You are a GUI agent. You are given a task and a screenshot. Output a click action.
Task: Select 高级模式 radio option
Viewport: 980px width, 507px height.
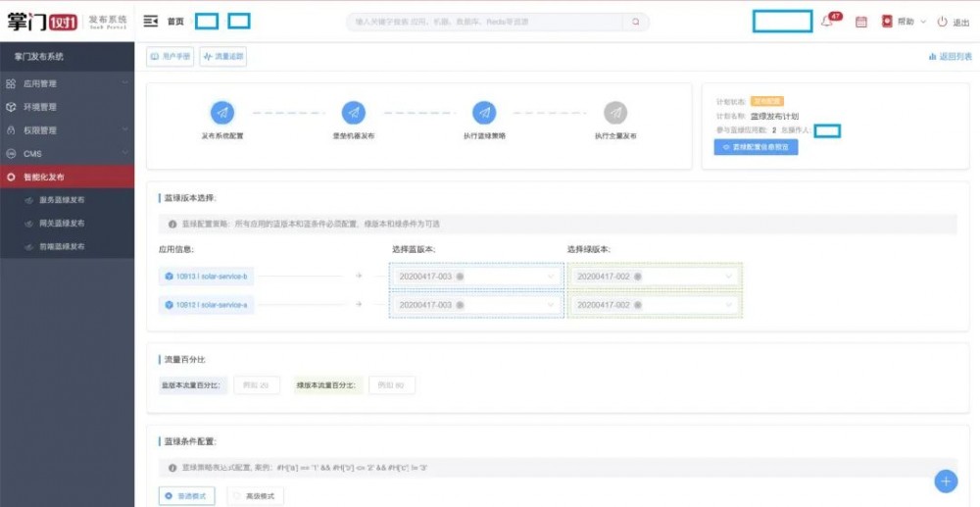point(255,496)
